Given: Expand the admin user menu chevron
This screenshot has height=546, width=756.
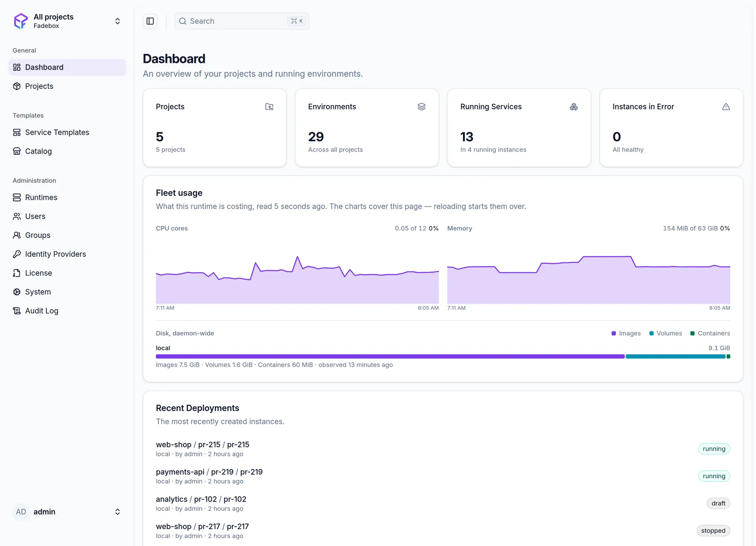Looking at the screenshot, I should (x=118, y=512).
